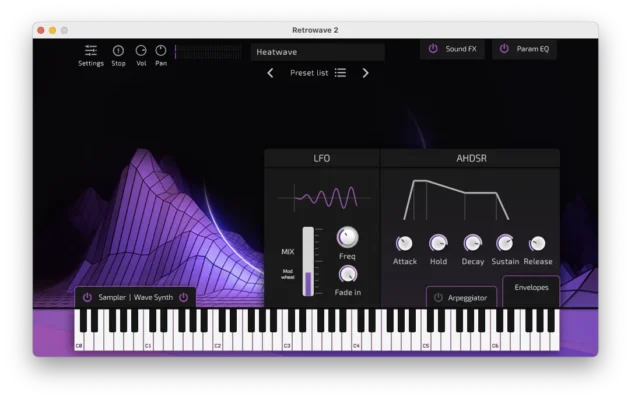The image size is (631, 400).
Task: Click the LFO MIX vertical slider
Action: tap(308, 262)
